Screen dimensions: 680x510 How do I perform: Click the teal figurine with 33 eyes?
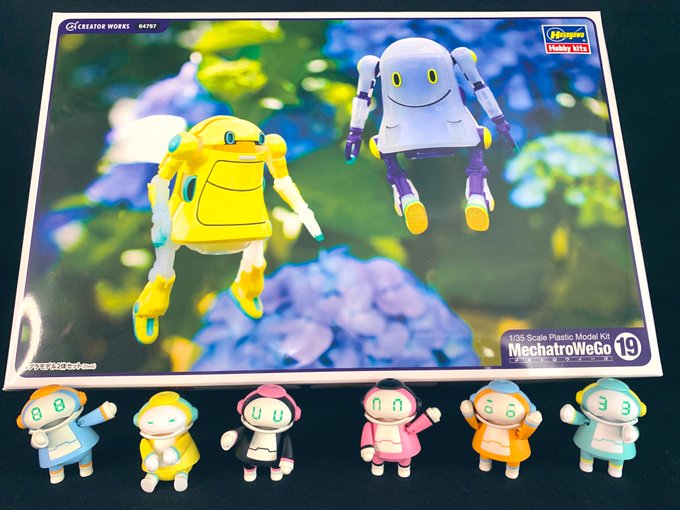click(605, 427)
